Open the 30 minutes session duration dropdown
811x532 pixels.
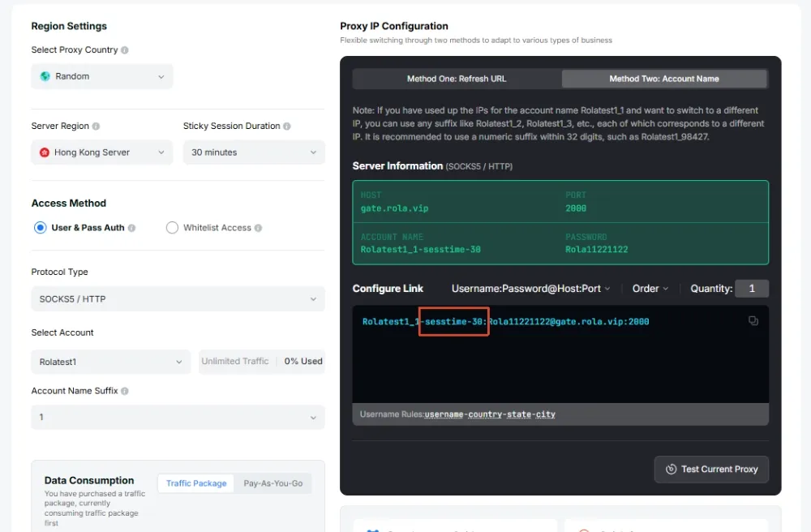(254, 152)
